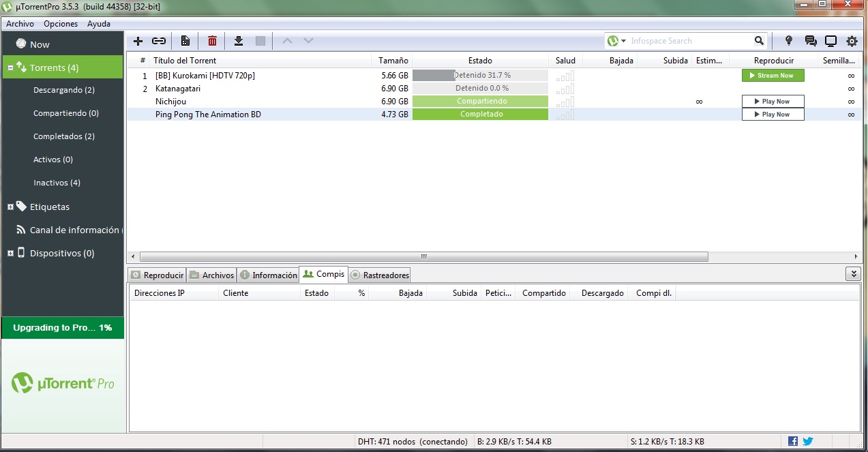Click µTorrent Pro logo in sidebar
The image size is (868, 452).
pyautogui.click(x=63, y=384)
